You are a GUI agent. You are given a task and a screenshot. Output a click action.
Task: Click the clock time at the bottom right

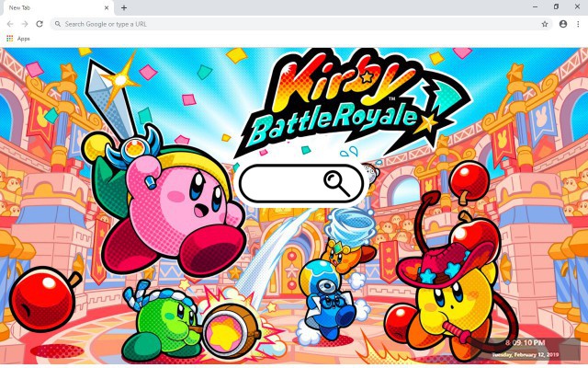pyautogui.click(x=525, y=342)
